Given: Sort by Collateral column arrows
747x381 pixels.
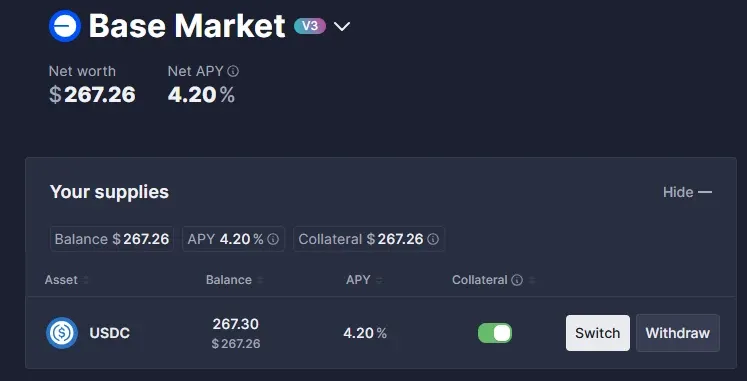Looking at the screenshot, I should coord(532,280).
